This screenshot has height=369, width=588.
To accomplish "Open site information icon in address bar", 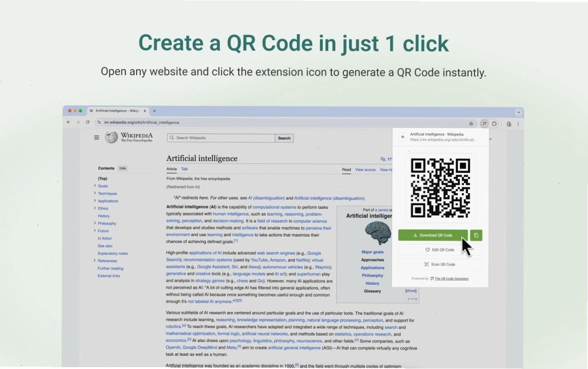I will [99, 122].
